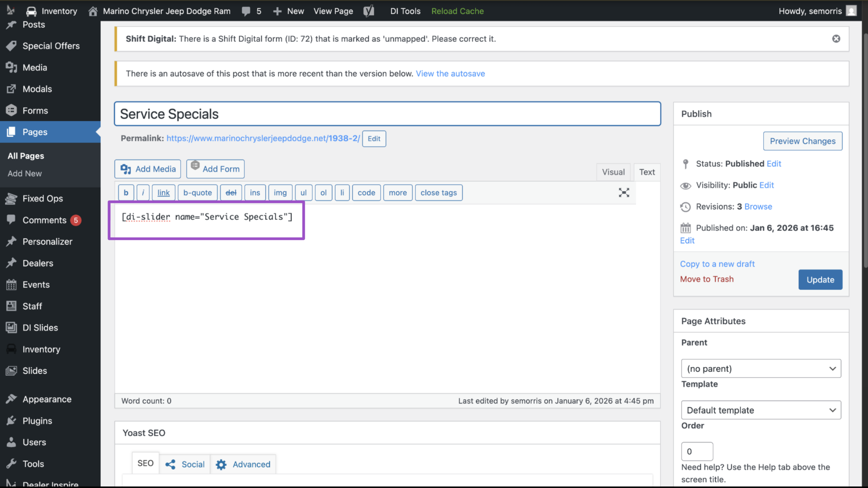Click the comments bubble icon in admin bar
868x488 pixels.
click(246, 11)
